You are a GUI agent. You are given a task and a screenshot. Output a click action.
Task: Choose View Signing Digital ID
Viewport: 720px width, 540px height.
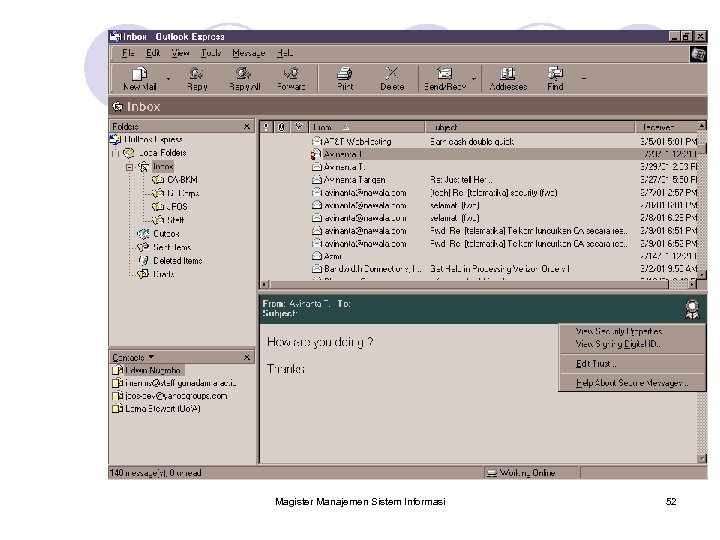[x=632, y=343]
